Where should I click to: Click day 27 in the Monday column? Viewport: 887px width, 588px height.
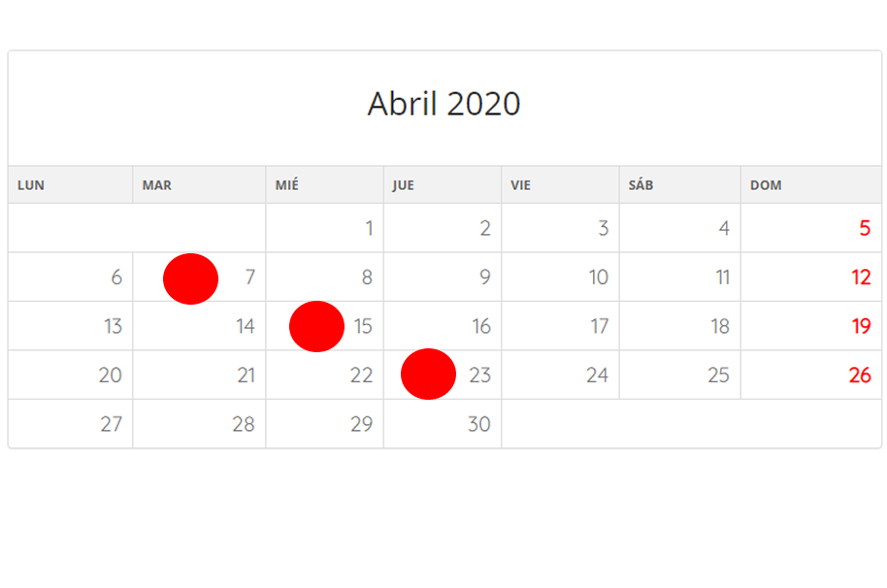(x=111, y=424)
